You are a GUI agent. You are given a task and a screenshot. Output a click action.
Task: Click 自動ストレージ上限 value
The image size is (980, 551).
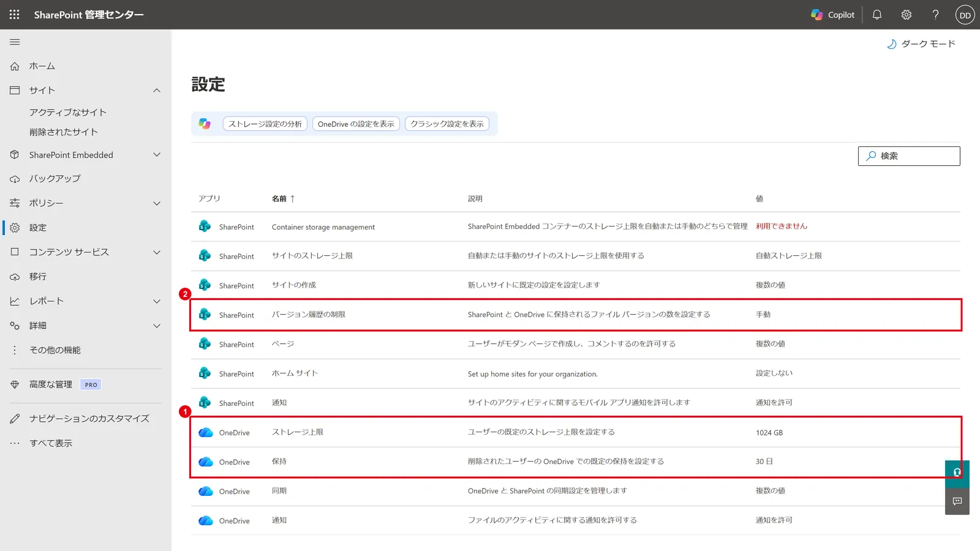[x=789, y=256]
